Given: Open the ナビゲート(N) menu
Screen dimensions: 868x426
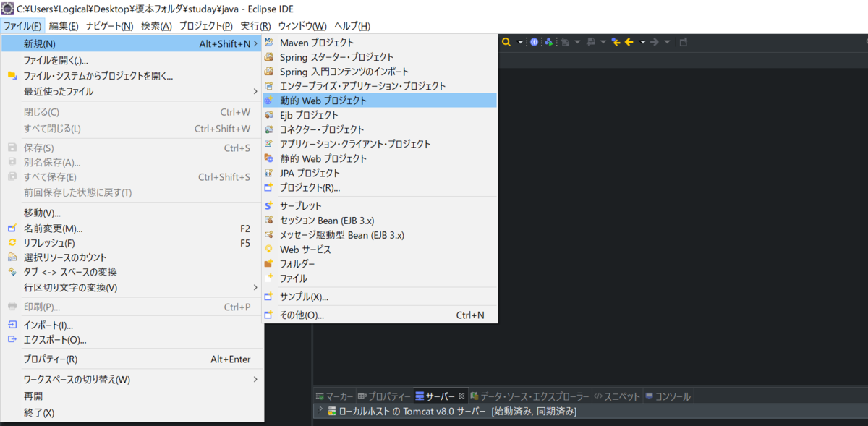Looking at the screenshot, I should (109, 26).
